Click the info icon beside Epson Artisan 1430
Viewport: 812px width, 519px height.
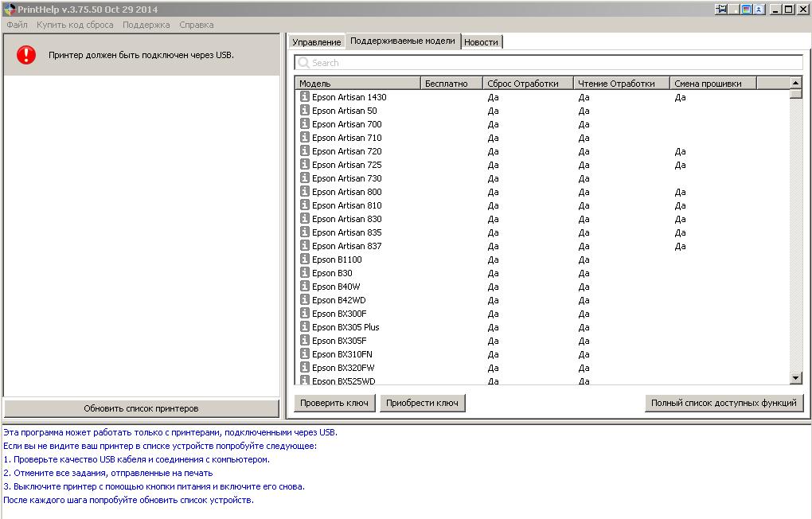click(304, 96)
